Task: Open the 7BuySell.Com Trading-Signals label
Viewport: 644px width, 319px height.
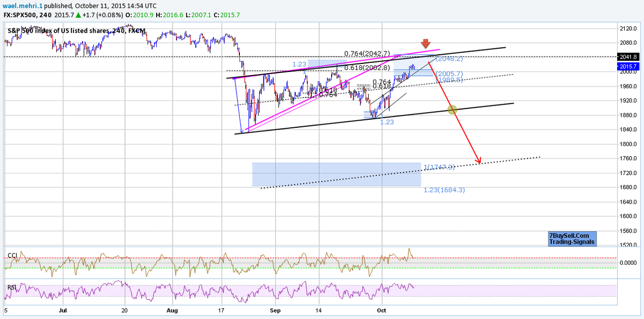Action: [x=572, y=239]
